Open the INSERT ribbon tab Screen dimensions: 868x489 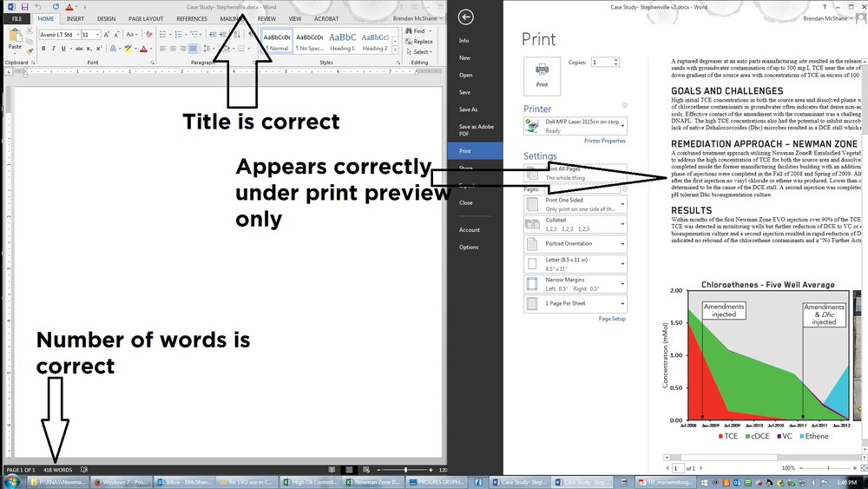coord(76,19)
